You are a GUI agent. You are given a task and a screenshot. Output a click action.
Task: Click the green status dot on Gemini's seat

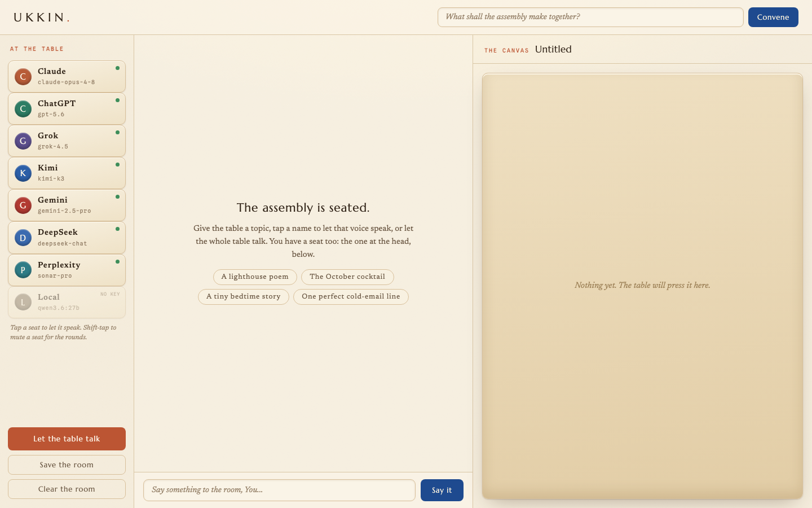tap(117, 197)
